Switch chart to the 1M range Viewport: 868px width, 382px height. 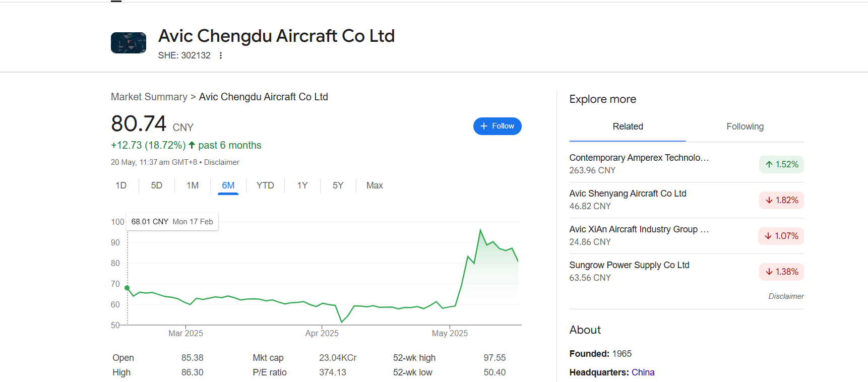click(x=193, y=185)
